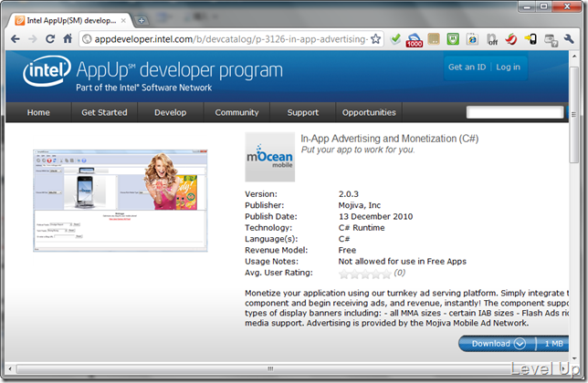Click Part of the Intel Software Network text

(x=143, y=88)
